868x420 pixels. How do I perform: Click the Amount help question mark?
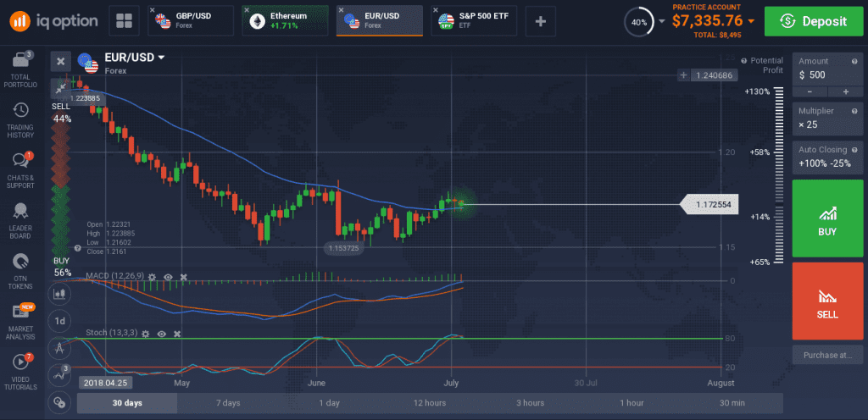point(854,61)
